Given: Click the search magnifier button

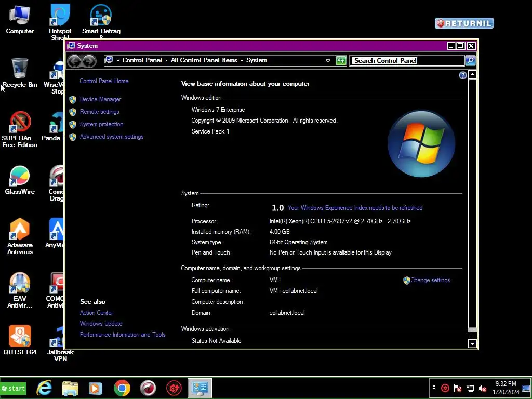Looking at the screenshot, I should coord(470,61).
